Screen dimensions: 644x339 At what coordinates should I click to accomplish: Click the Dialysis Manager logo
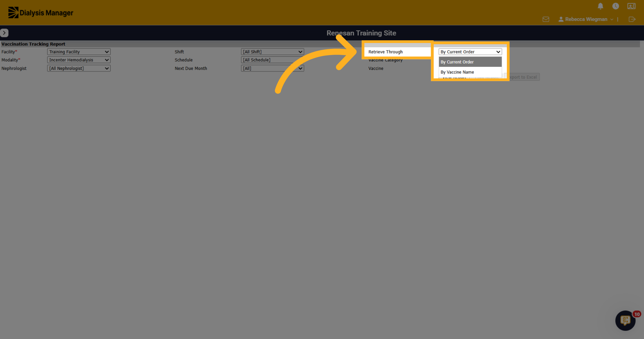click(x=41, y=13)
